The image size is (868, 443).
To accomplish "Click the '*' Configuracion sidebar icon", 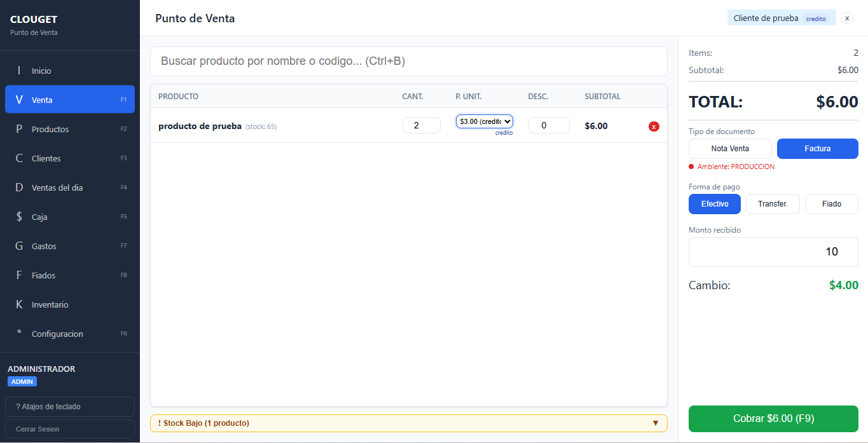I will [19, 334].
